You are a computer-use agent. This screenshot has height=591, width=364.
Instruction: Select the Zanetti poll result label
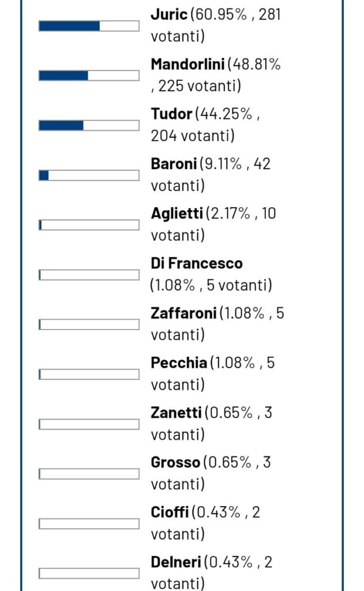click(x=211, y=423)
